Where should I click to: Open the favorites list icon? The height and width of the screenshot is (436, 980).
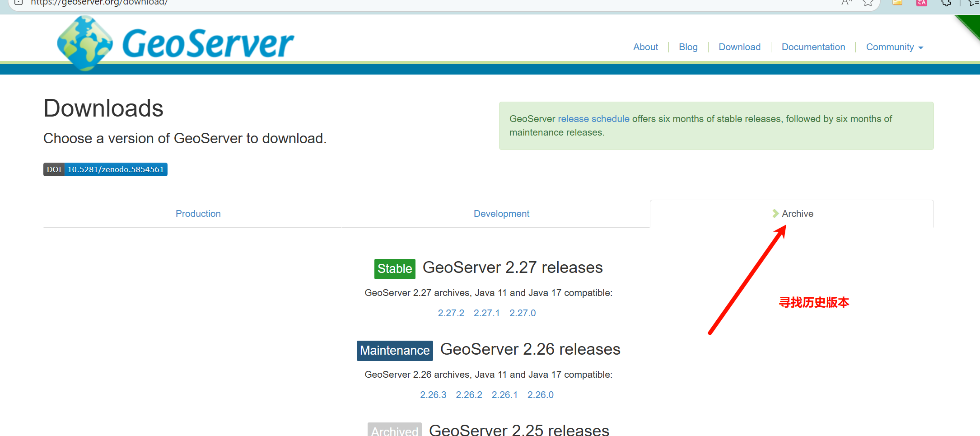(973, 3)
